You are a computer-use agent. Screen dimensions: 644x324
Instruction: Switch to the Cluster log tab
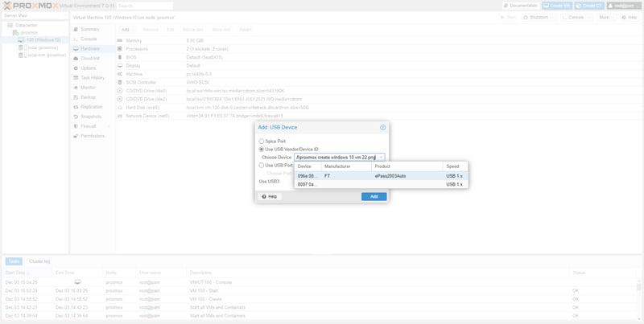40,261
